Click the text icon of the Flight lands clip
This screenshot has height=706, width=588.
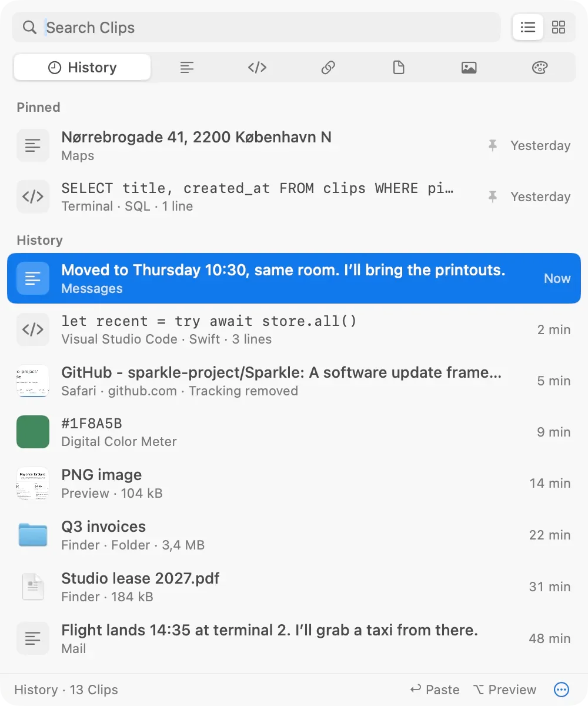click(33, 638)
